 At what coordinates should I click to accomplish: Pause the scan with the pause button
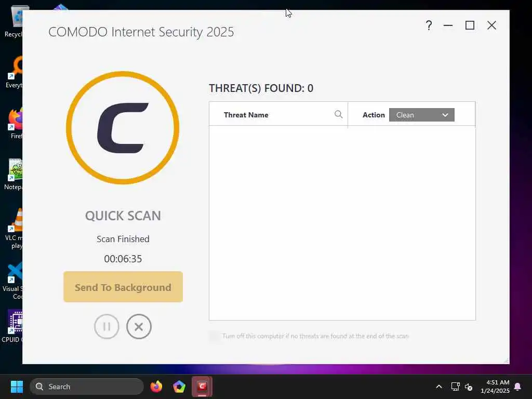pyautogui.click(x=107, y=326)
